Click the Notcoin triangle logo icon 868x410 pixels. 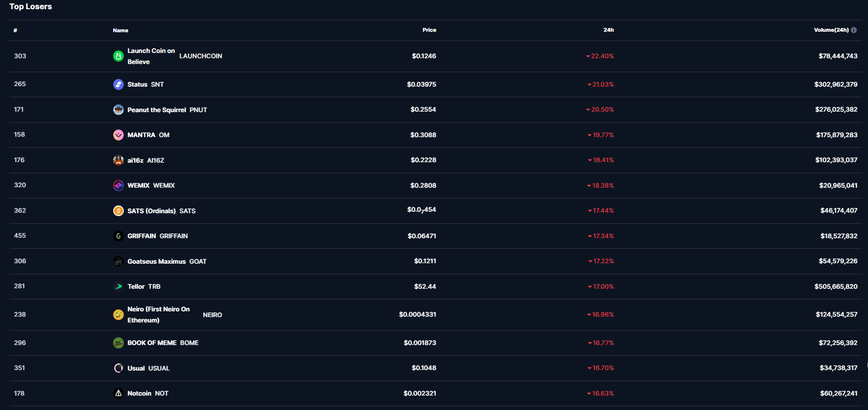(118, 393)
